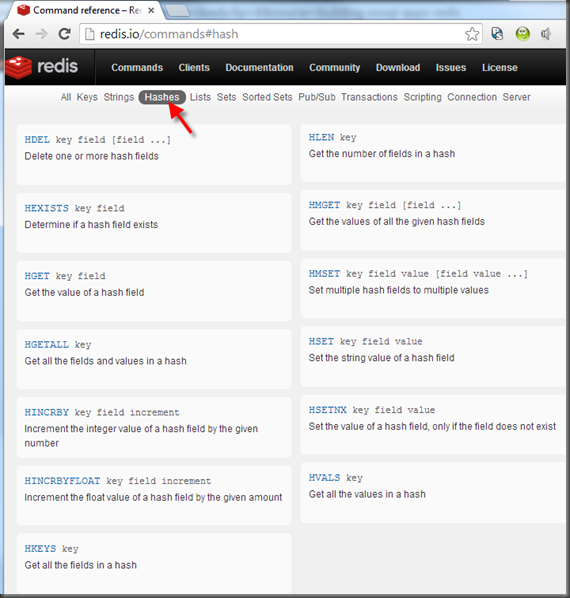
Task: Click 'Get all the fields in a hash'
Action: coord(80,565)
